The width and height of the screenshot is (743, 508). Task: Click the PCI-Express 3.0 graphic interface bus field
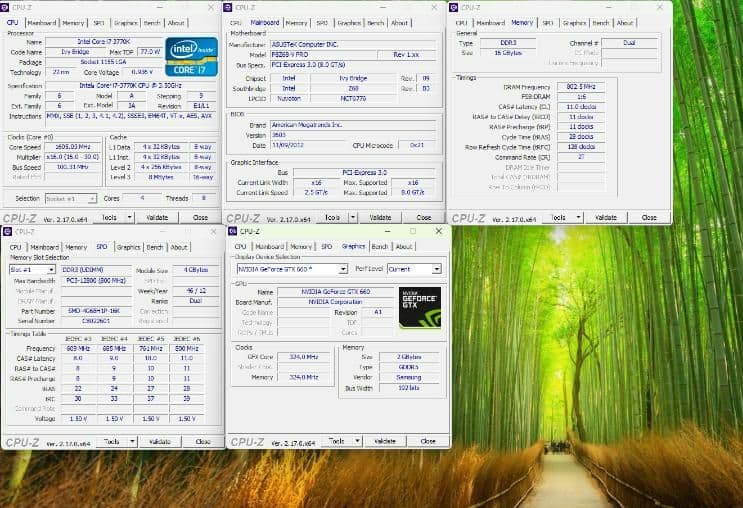[x=364, y=172]
